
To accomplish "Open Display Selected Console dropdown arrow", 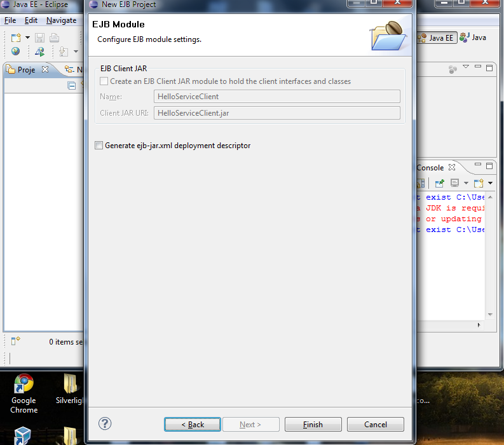I will [x=466, y=183].
